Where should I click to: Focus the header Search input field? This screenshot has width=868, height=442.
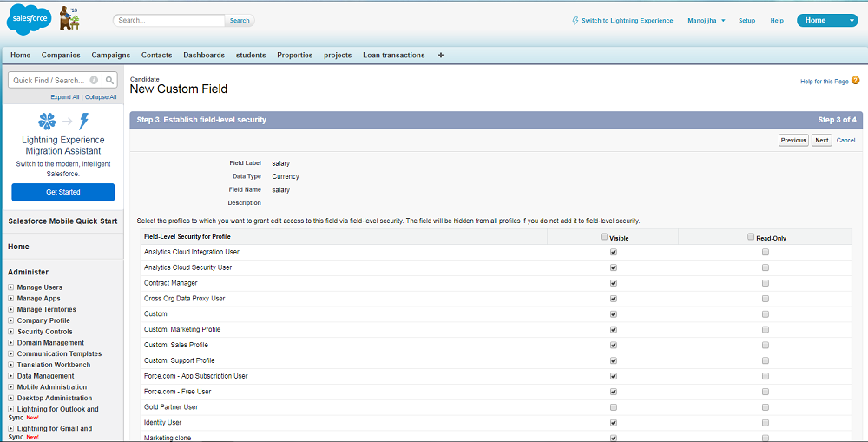tap(169, 21)
